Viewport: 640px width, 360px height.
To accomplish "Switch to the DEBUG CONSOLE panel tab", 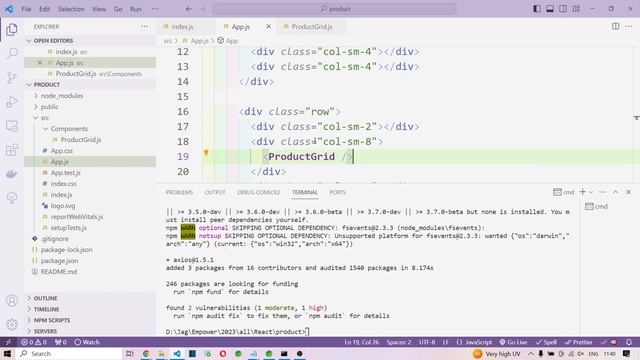I will (258, 192).
